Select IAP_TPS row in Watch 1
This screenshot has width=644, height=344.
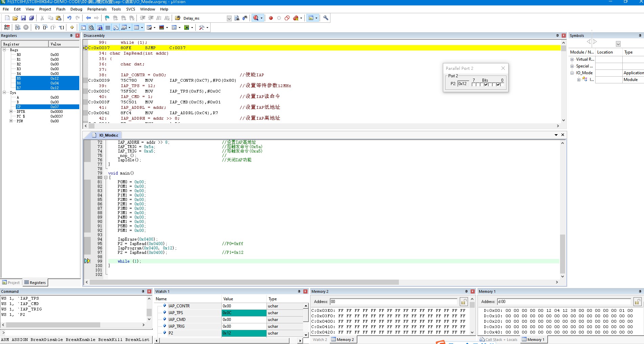[229, 313]
